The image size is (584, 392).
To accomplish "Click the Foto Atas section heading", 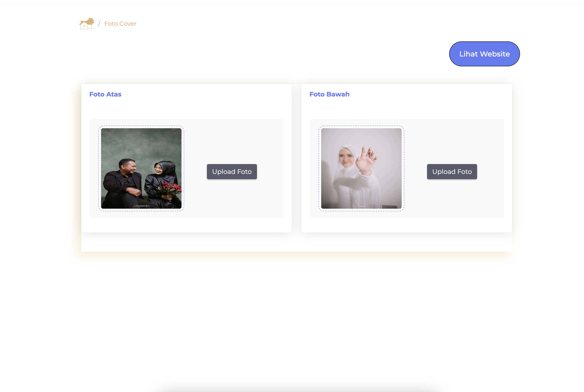I will pyautogui.click(x=105, y=94).
